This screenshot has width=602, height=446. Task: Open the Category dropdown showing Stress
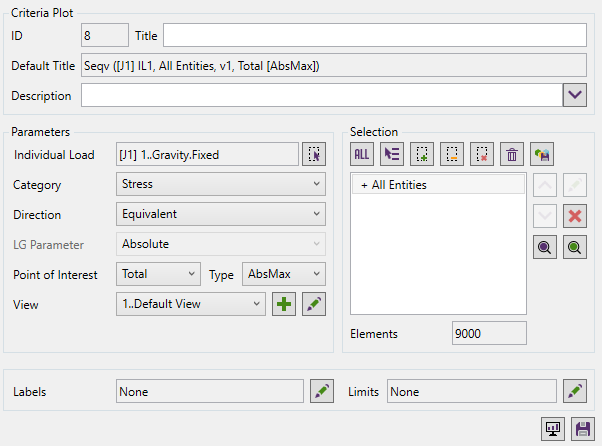coord(221,184)
